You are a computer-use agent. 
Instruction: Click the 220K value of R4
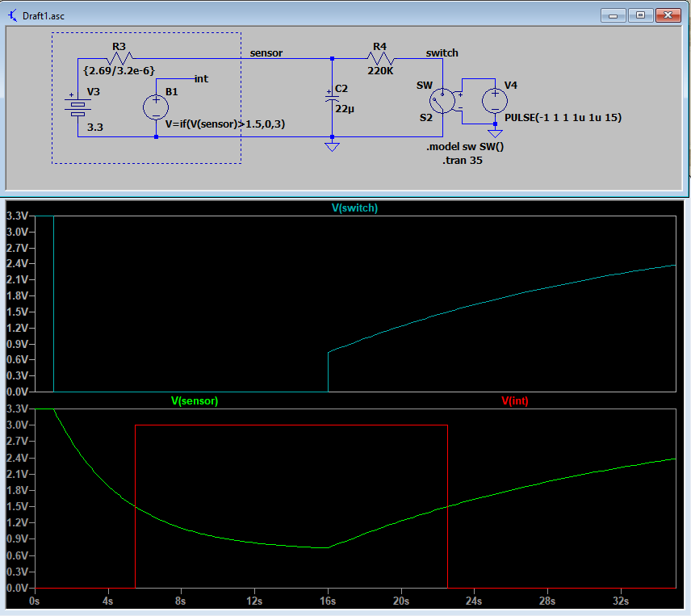coord(380,71)
